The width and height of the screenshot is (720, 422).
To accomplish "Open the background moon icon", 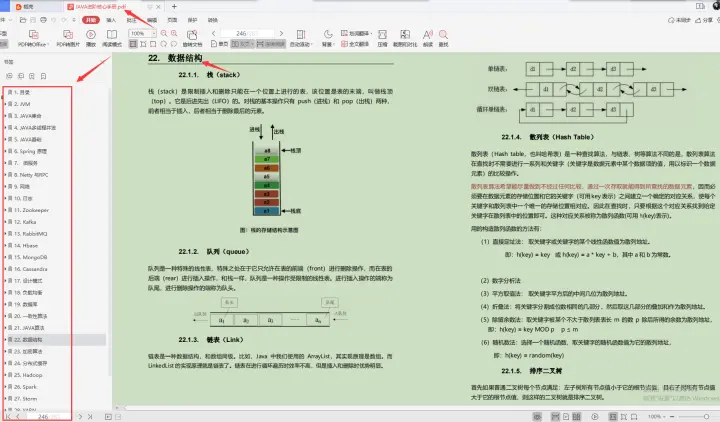I will click(328, 34).
